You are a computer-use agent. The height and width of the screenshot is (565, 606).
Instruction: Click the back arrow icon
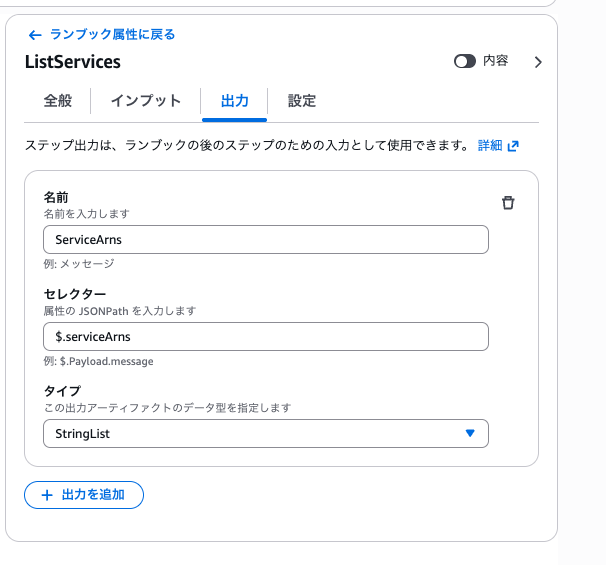pos(36,35)
